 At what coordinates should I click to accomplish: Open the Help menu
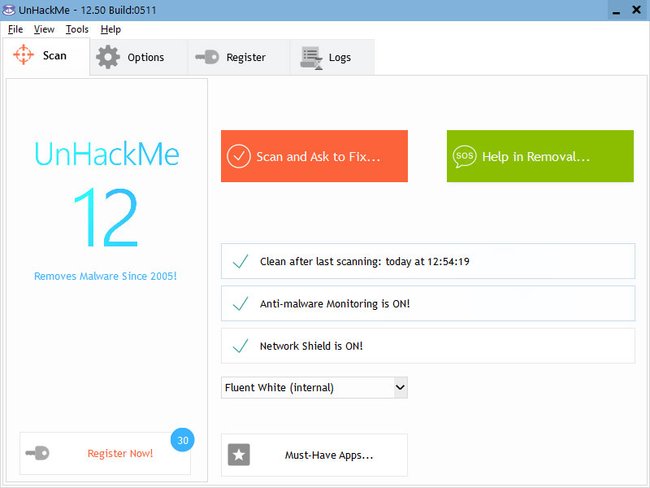point(111,29)
